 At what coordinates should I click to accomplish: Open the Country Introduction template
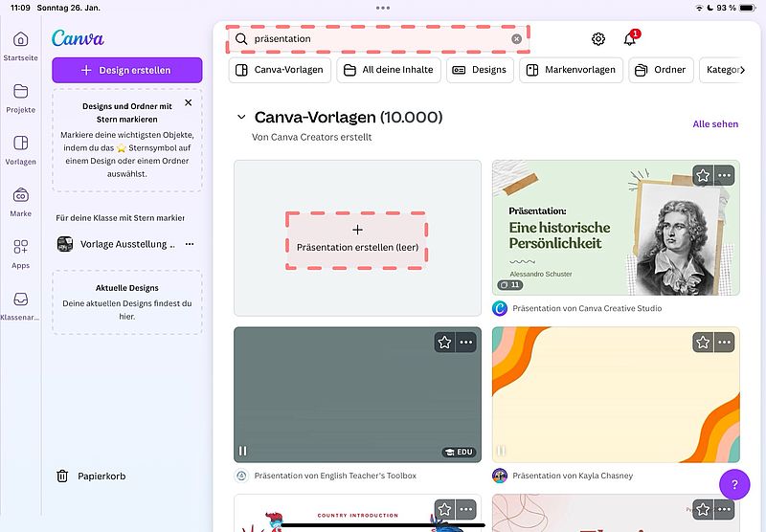point(357,513)
